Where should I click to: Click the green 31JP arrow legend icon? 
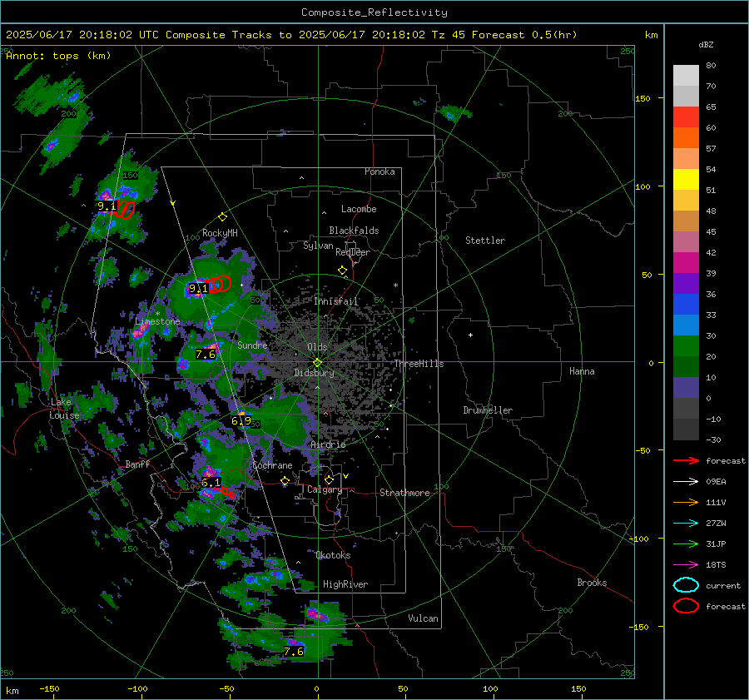click(x=686, y=544)
